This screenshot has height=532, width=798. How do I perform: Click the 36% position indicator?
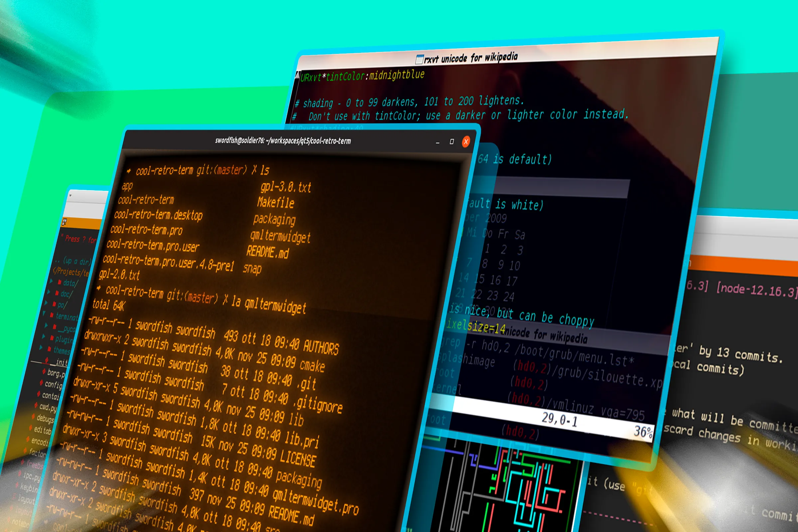[643, 432]
